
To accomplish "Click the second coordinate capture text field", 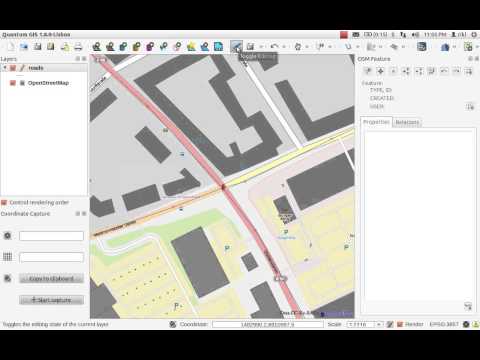I will [51, 257].
